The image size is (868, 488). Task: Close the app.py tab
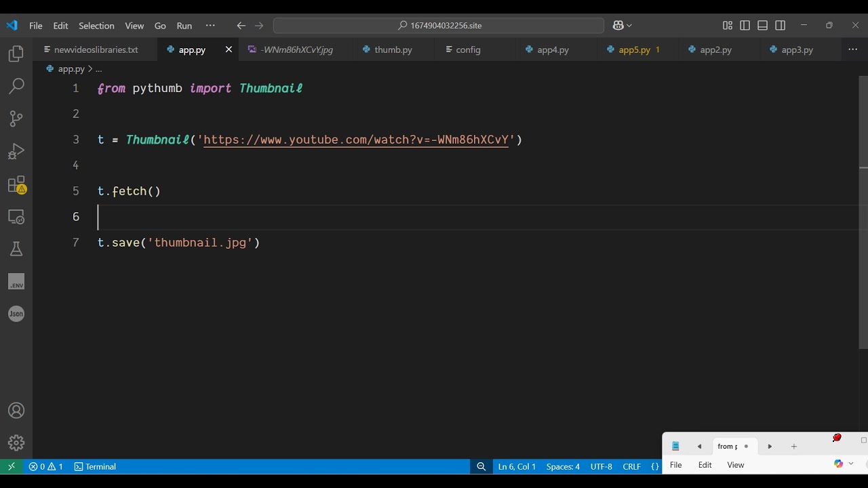[x=229, y=49]
